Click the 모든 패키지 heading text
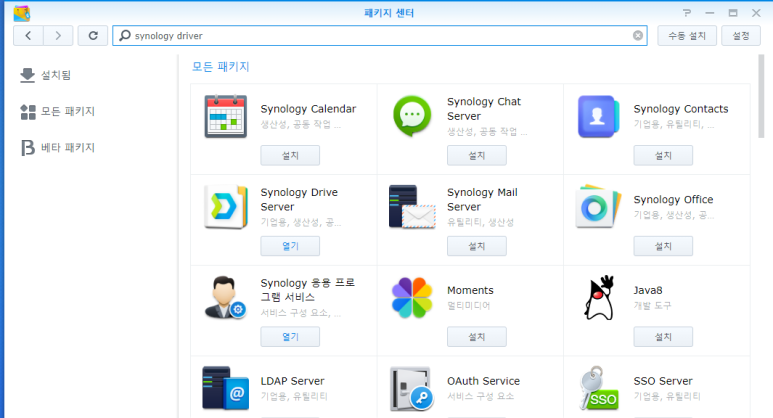The width and height of the screenshot is (773, 418). 220,67
